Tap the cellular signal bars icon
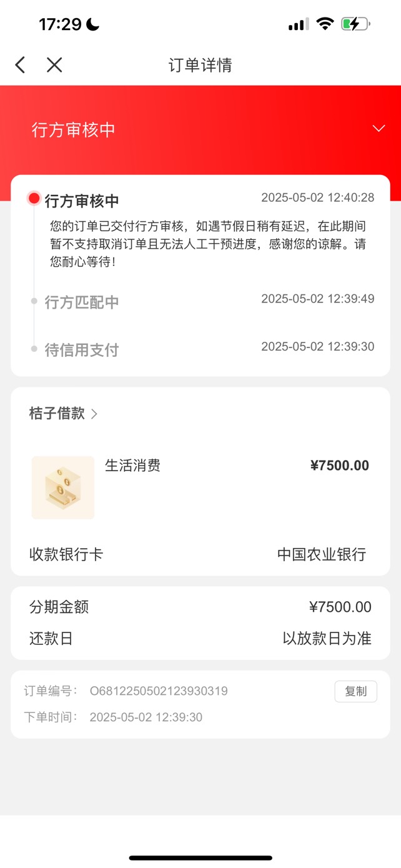Image resolution: width=401 pixels, height=868 pixels. pos(299,24)
